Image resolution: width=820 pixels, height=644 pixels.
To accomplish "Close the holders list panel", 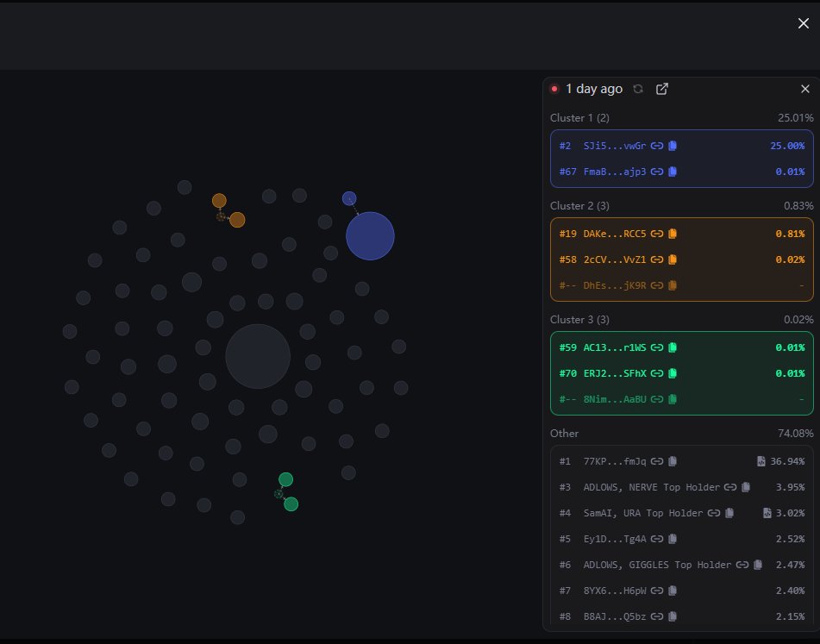I will (x=805, y=89).
